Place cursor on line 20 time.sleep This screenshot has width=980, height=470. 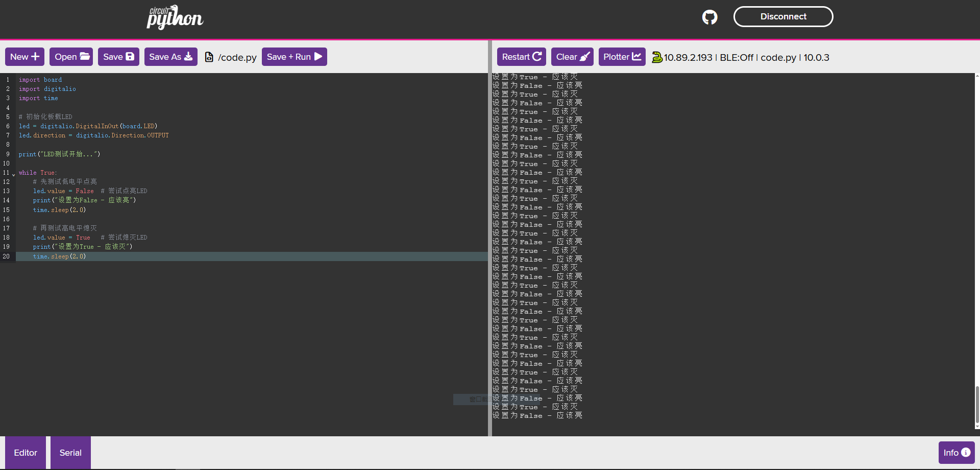[59, 256]
